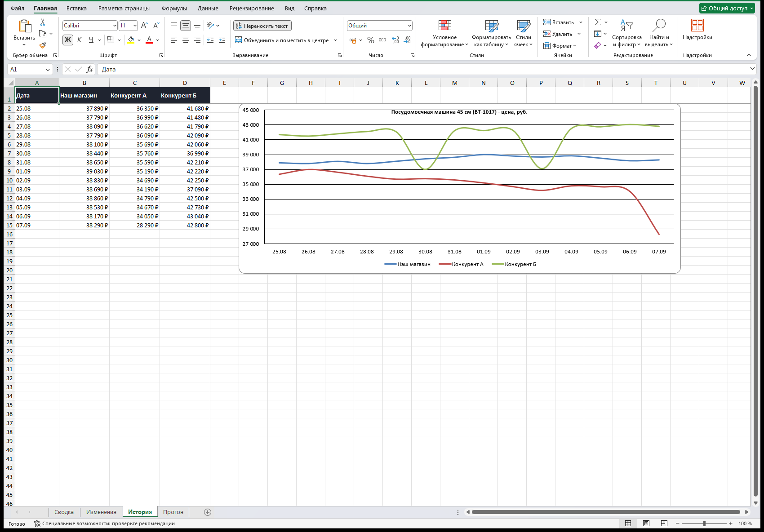764x532 pixels.
Task: Cut selection with the scissors icon
Action: coord(43,22)
